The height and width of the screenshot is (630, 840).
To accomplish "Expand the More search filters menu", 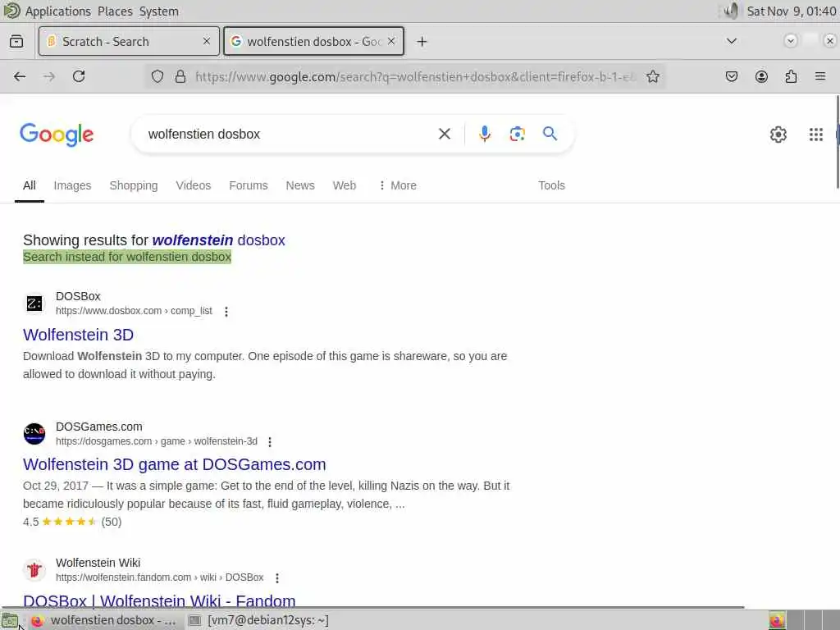I will pyautogui.click(x=398, y=185).
